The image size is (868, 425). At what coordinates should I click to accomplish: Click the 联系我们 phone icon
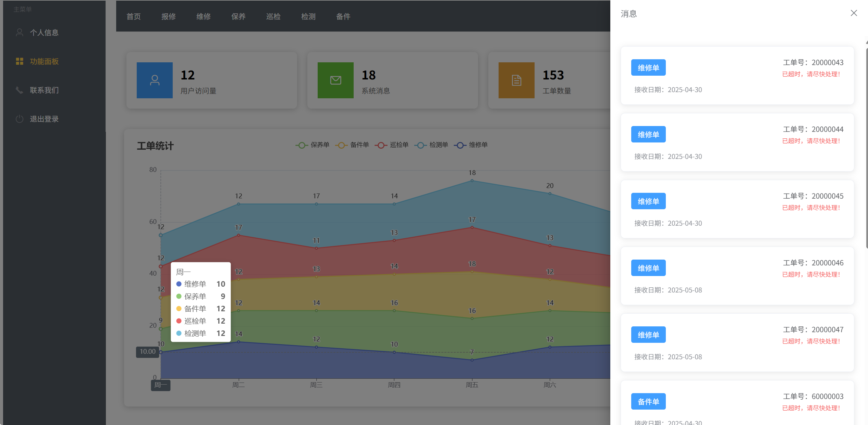pyautogui.click(x=20, y=90)
